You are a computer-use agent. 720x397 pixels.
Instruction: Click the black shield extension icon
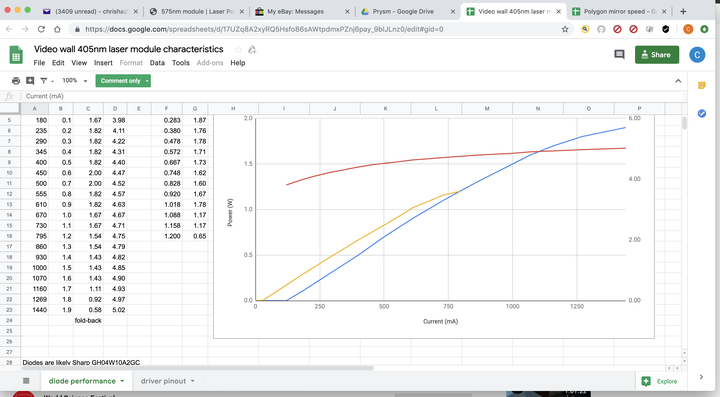(665, 29)
